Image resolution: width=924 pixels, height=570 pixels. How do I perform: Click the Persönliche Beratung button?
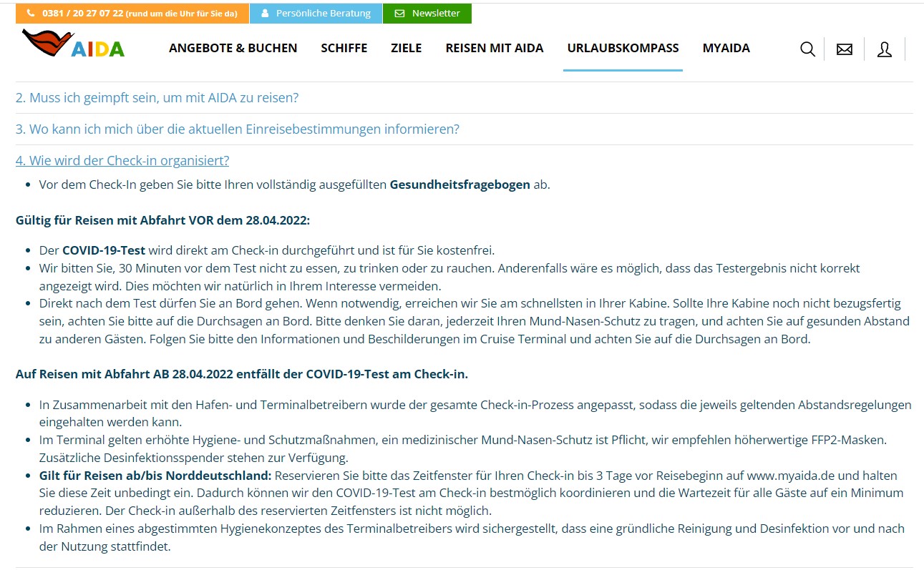(323, 14)
